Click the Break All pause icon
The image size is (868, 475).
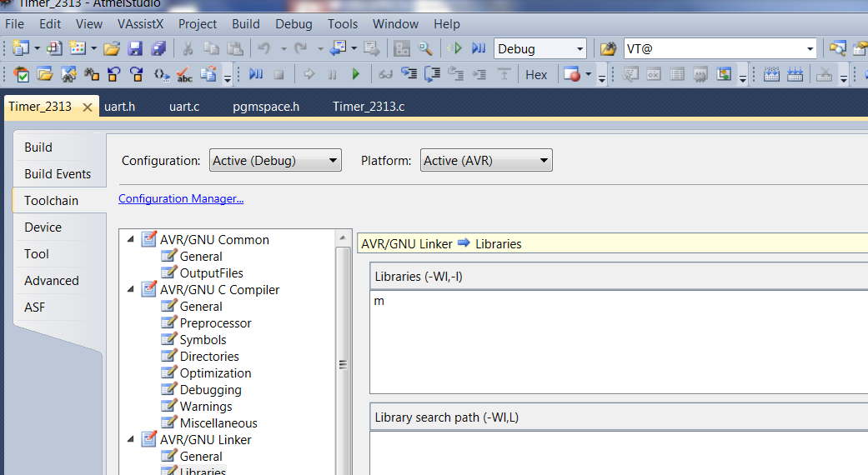point(332,74)
